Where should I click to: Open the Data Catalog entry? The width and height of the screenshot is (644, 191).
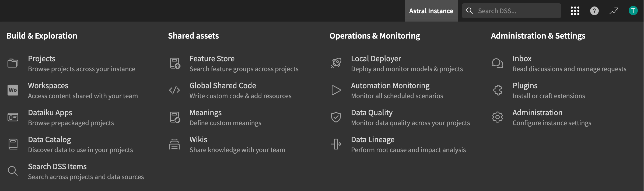(x=50, y=140)
